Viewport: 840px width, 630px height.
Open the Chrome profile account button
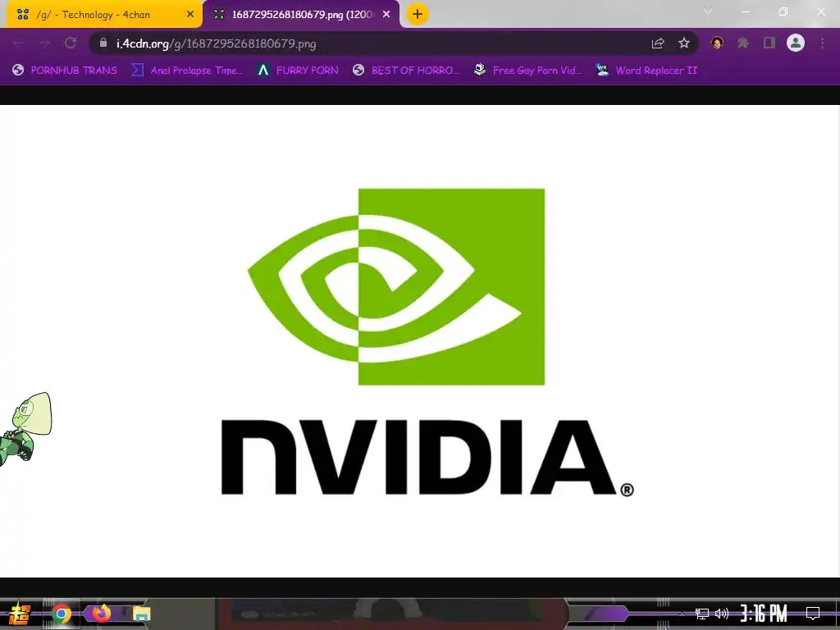pyautogui.click(x=796, y=43)
